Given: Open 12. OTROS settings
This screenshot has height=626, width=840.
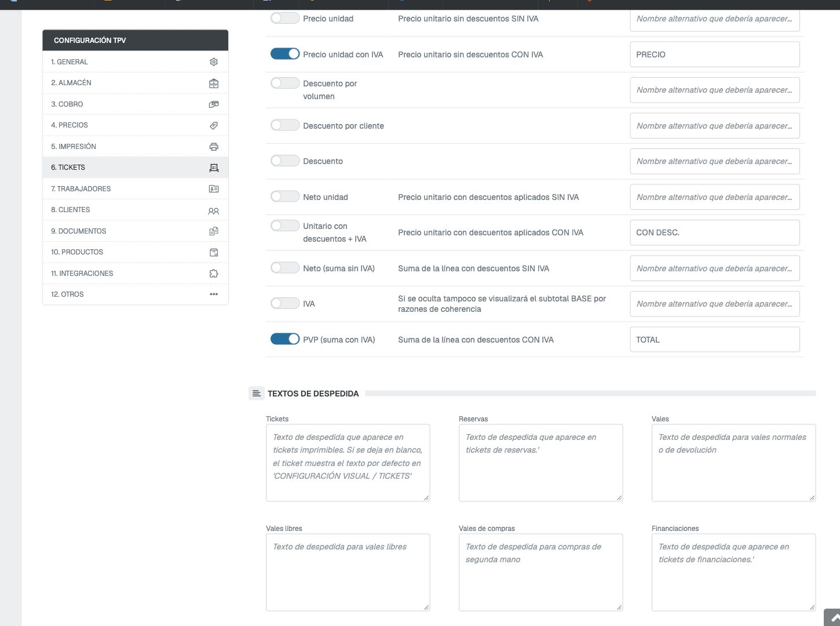Looking at the screenshot, I should [136, 294].
